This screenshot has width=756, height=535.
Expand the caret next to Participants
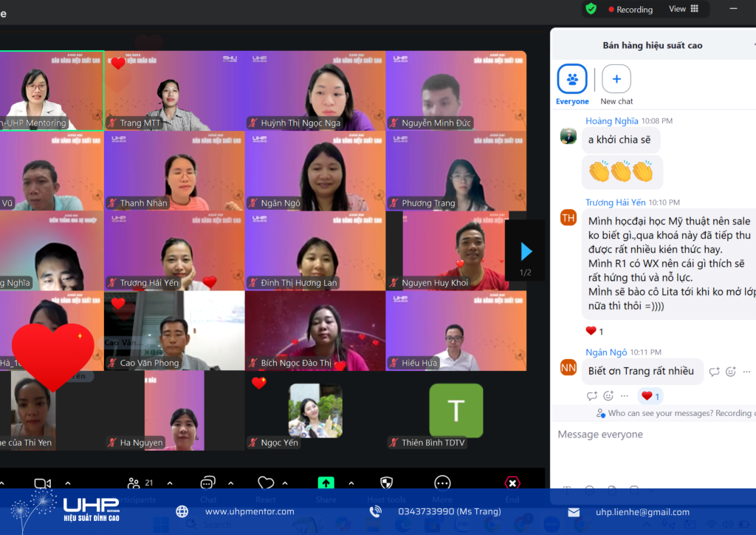[169, 483]
